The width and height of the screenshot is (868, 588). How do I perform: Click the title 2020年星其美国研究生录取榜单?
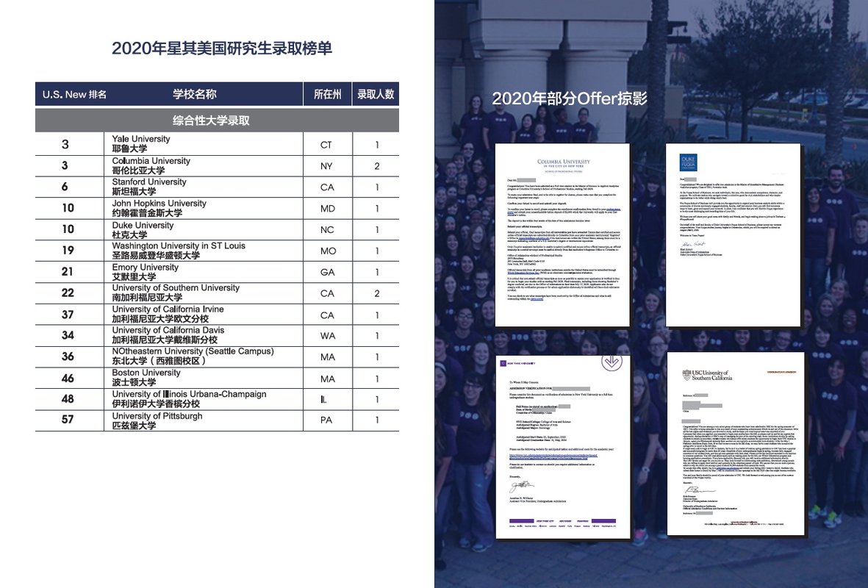(x=222, y=49)
